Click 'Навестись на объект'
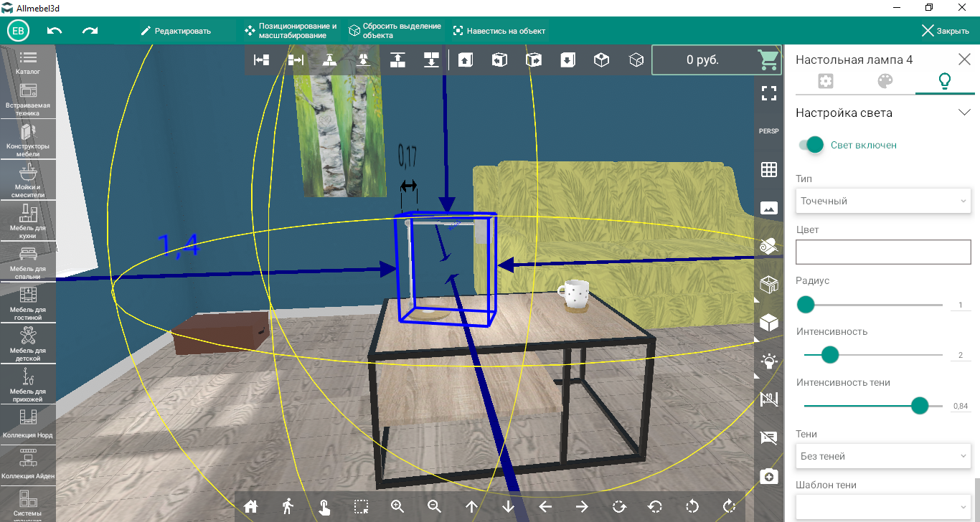The image size is (980, 522). [500, 31]
